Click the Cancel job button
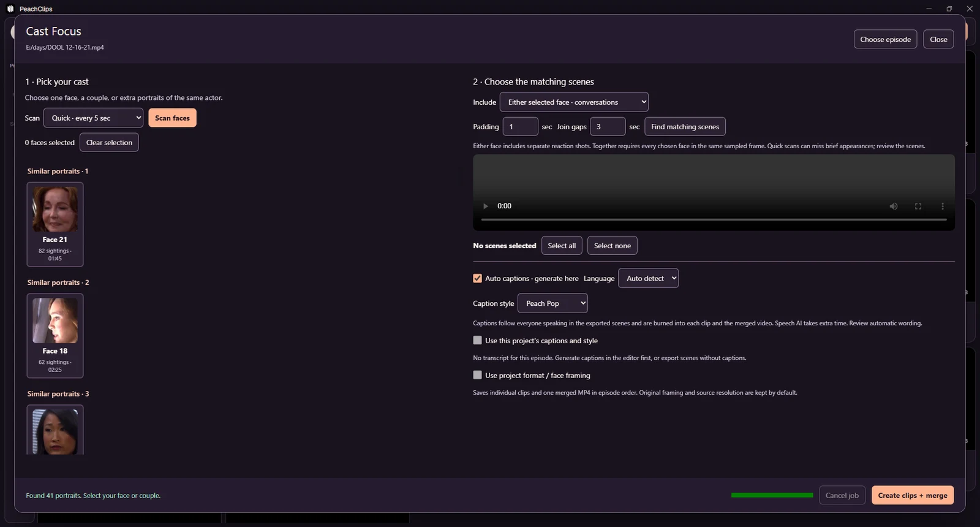This screenshot has height=527, width=980. (x=842, y=495)
